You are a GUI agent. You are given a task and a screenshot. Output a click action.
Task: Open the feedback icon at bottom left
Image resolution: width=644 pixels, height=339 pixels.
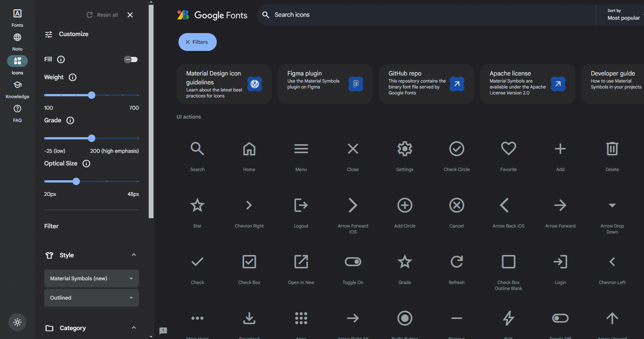click(163, 331)
